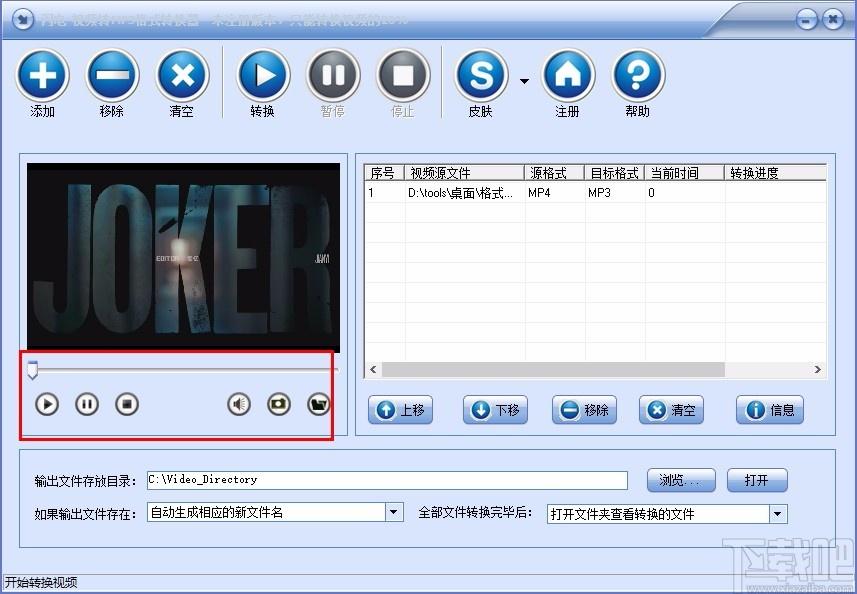Image resolution: width=857 pixels, height=594 pixels.
Task: Click the 清空 button below the file list
Action: tap(671, 410)
